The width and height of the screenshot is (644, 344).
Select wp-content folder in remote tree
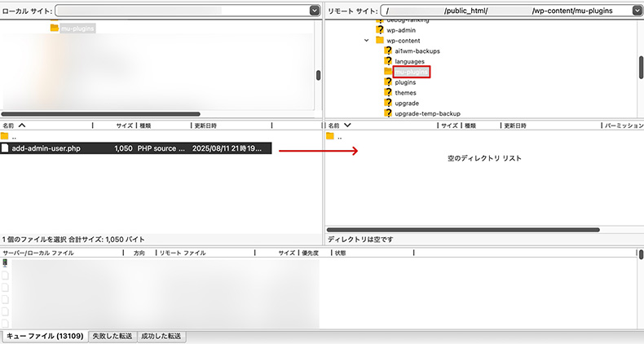point(404,41)
